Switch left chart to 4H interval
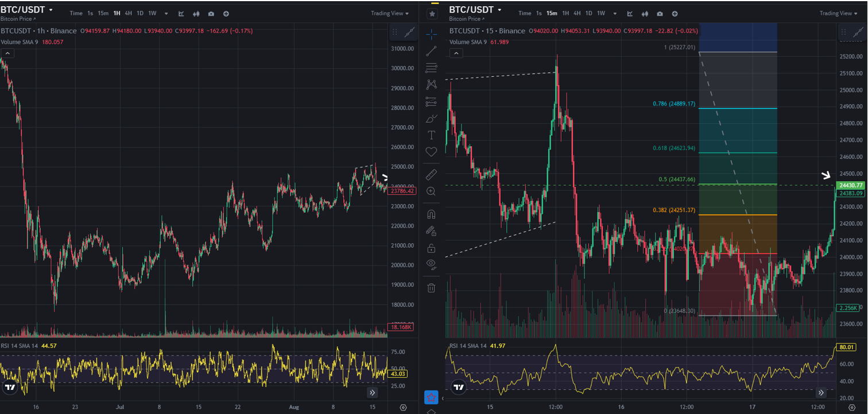 click(128, 13)
